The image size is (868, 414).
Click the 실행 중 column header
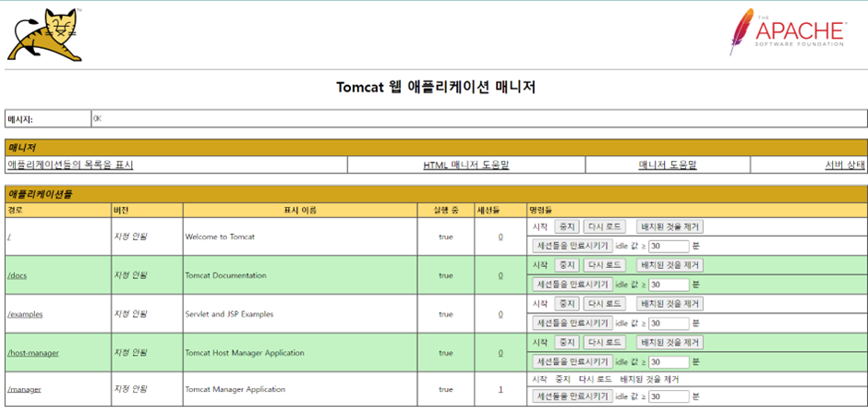(x=446, y=211)
